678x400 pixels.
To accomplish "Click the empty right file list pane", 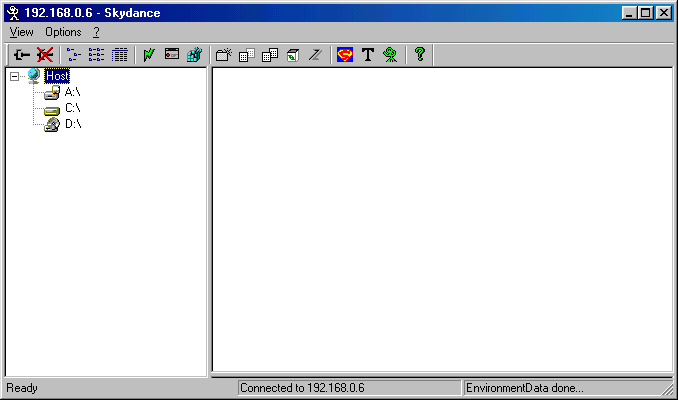I will coord(442,220).
